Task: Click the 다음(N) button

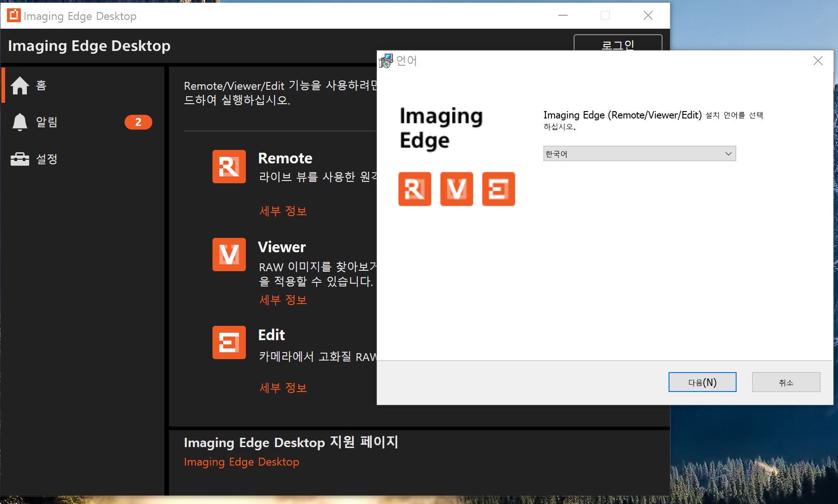Action: [x=702, y=382]
